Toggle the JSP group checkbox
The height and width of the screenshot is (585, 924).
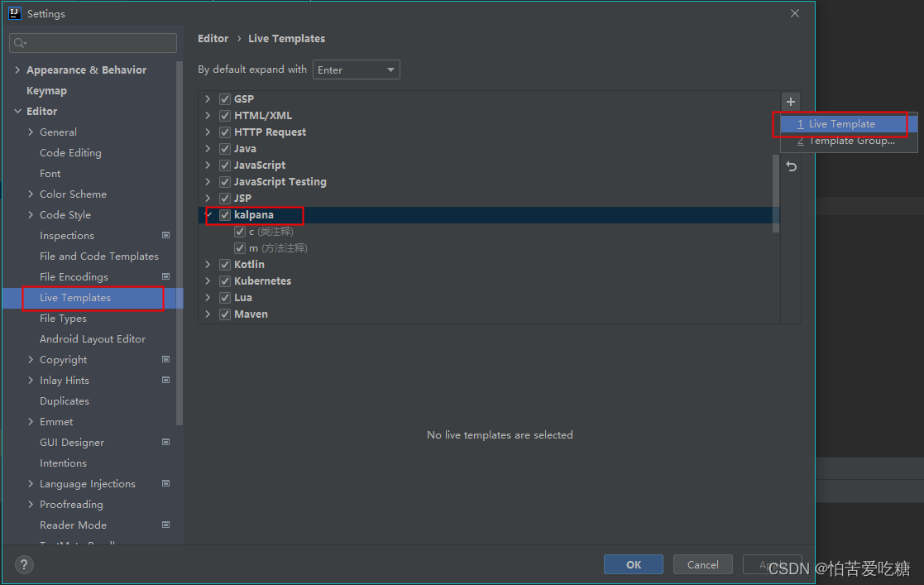click(x=224, y=198)
